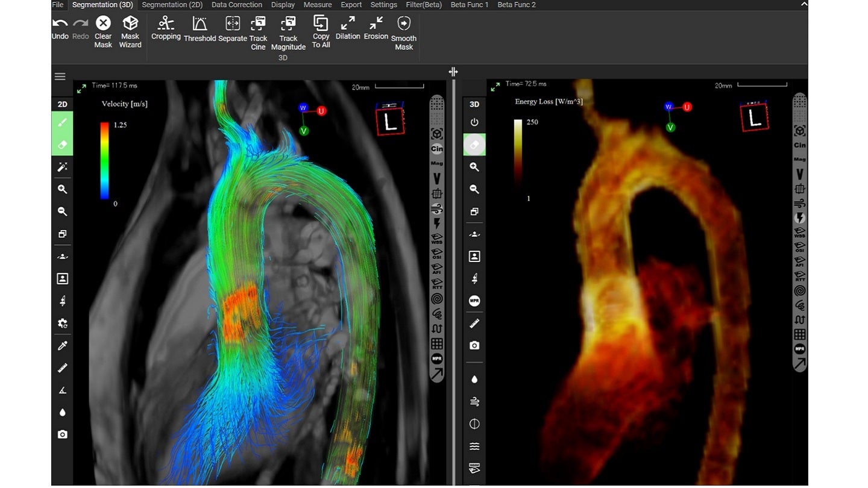The height and width of the screenshot is (488, 868).
Task: Choose the Threshold tool
Action: click(x=200, y=24)
